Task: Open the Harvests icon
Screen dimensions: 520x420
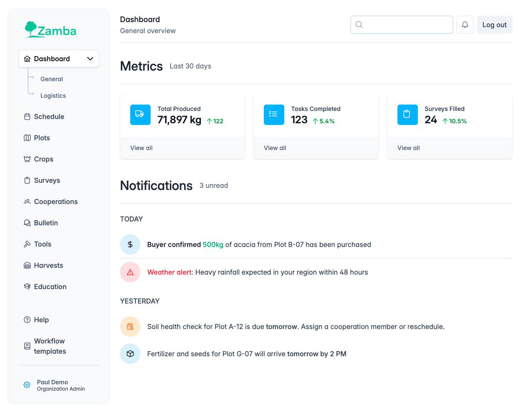Action: [27, 265]
